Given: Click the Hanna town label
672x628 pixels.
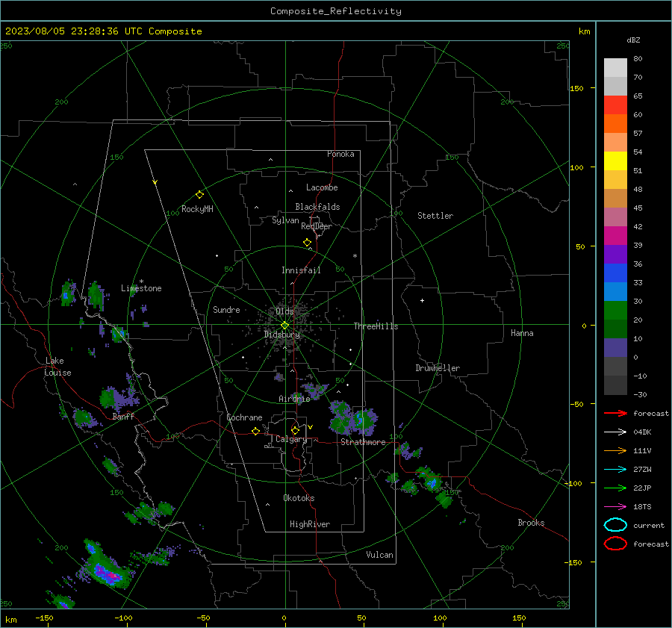Looking at the screenshot, I should click(522, 333).
